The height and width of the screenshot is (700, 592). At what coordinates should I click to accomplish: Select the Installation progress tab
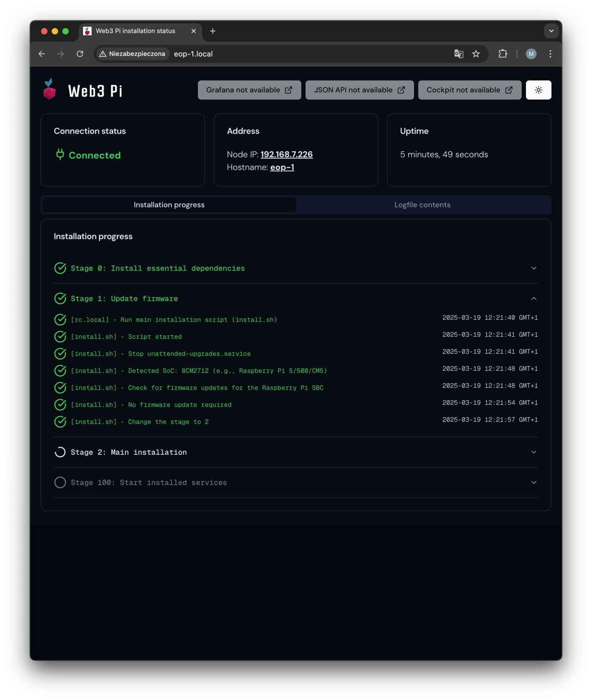click(169, 205)
